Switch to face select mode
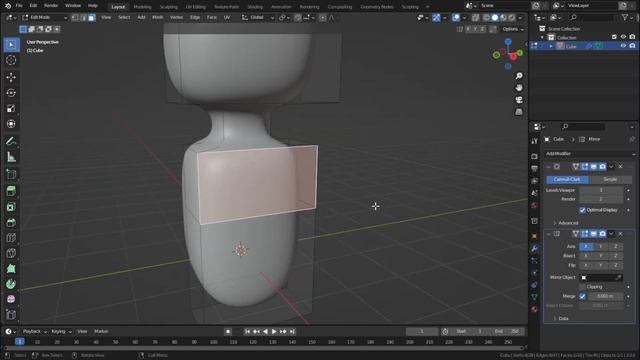The height and width of the screenshot is (360, 640). 91,18
